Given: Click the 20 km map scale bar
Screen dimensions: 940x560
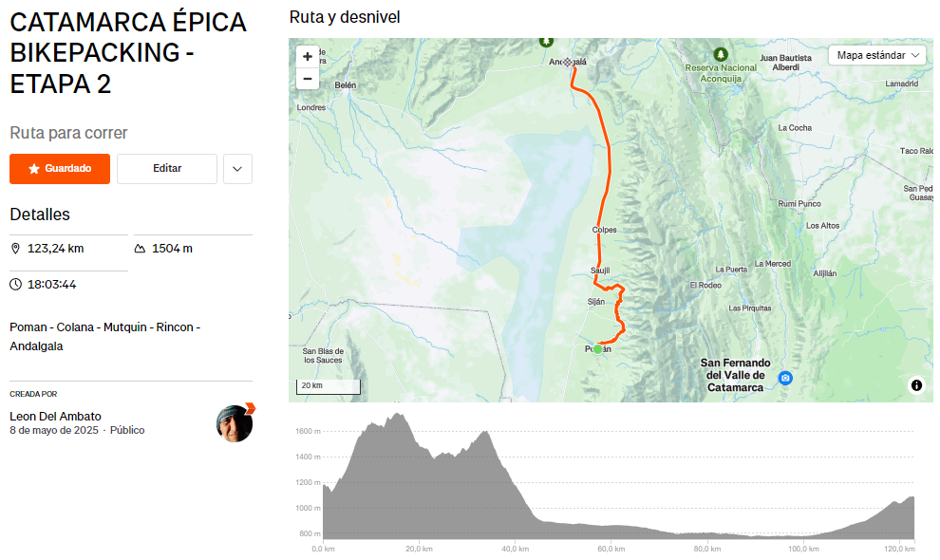Looking at the screenshot, I should (x=329, y=386).
